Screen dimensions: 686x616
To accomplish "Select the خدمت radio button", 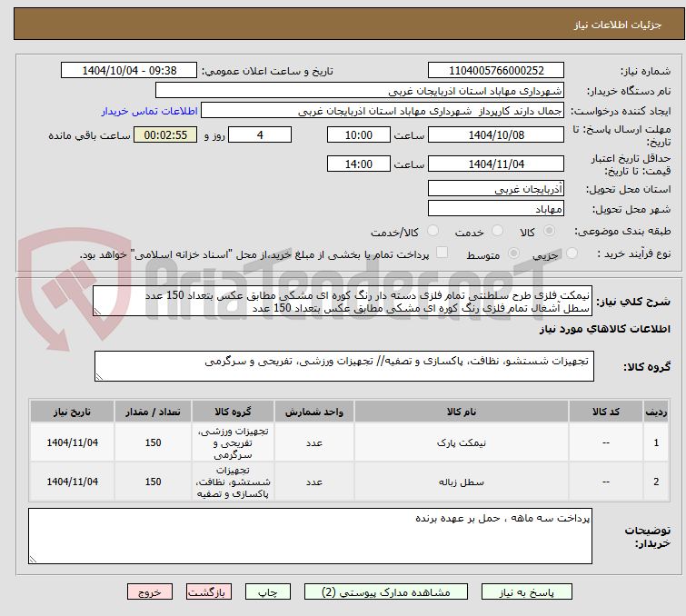I will pos(497,231).
